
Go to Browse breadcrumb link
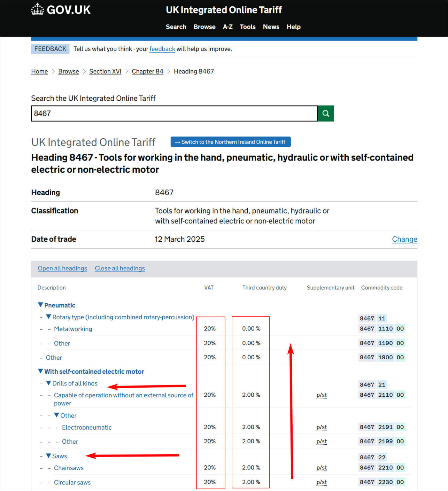click(68, 71)
